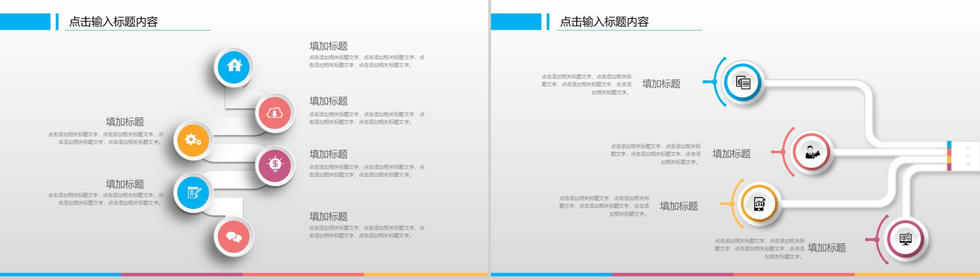This screenshot has height=279, width=980.
Task: Select 填加标题 heading next to documents icon
Action: click(661, 84)
